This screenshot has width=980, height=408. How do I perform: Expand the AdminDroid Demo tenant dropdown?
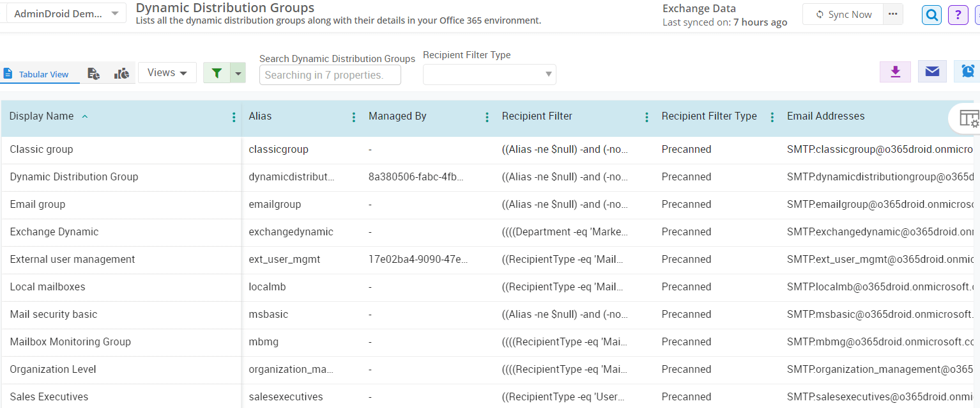(67, 13)
